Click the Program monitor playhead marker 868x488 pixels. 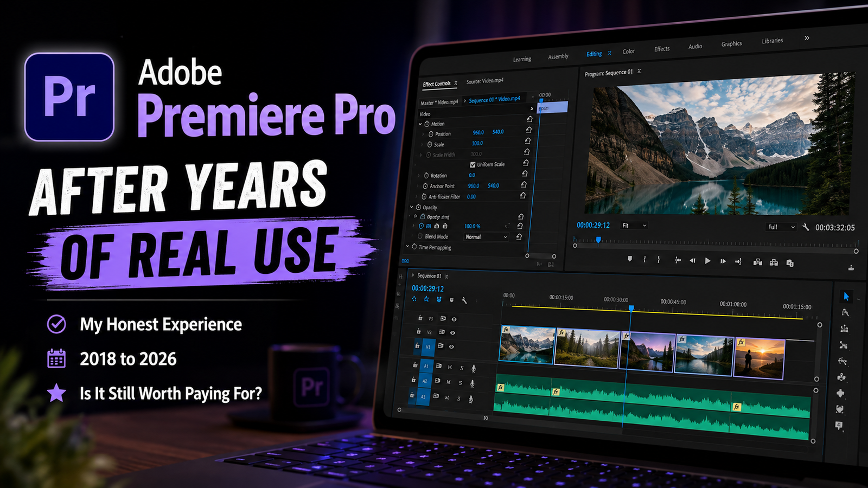(x=598, y=239)
